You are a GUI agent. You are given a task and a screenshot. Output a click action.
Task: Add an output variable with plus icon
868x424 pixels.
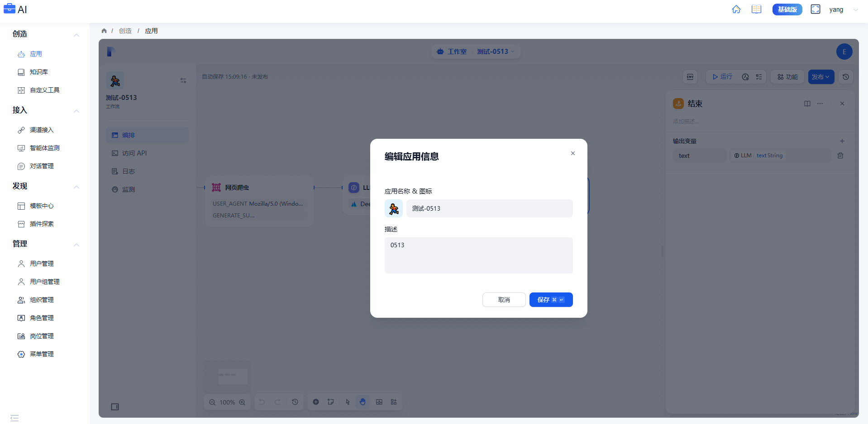tap(842, 141)
